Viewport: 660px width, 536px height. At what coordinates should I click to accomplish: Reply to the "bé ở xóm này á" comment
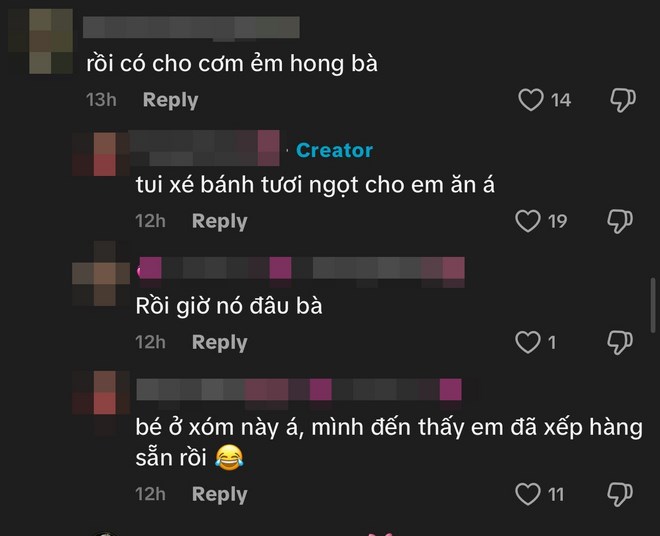coord(219,494)
